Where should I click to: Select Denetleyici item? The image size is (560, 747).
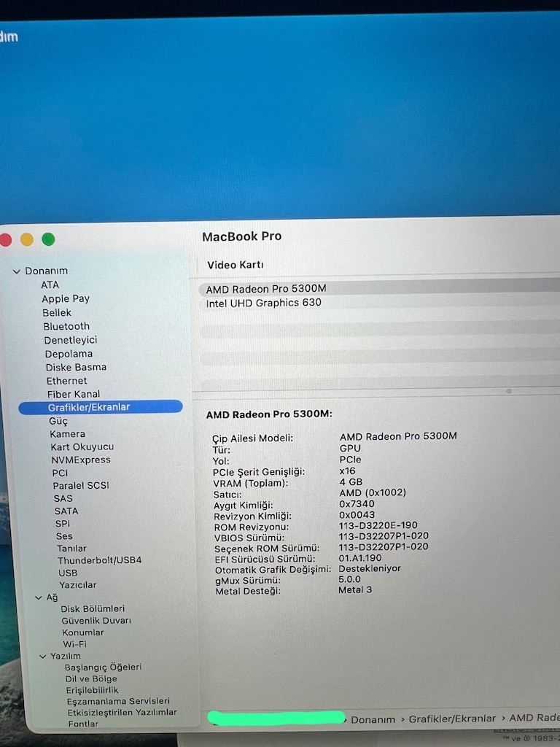pyautogui.click(x=71, y=340)
